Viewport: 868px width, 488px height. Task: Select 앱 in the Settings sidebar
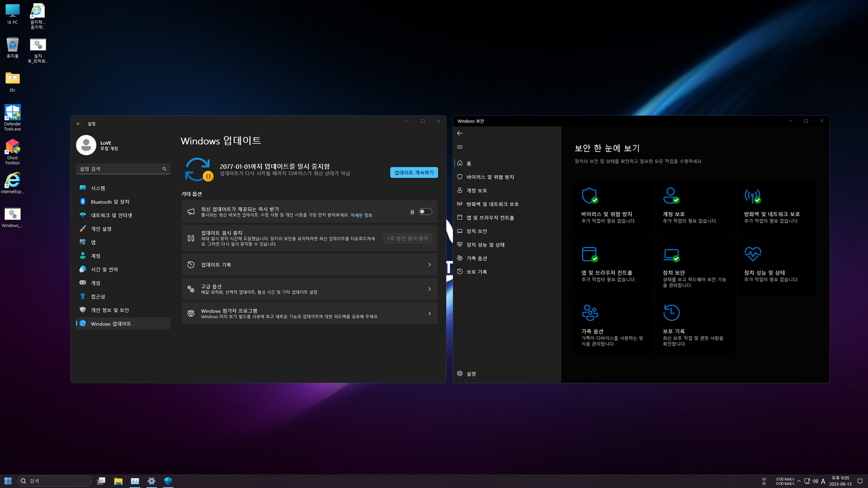tap(123, 242)
